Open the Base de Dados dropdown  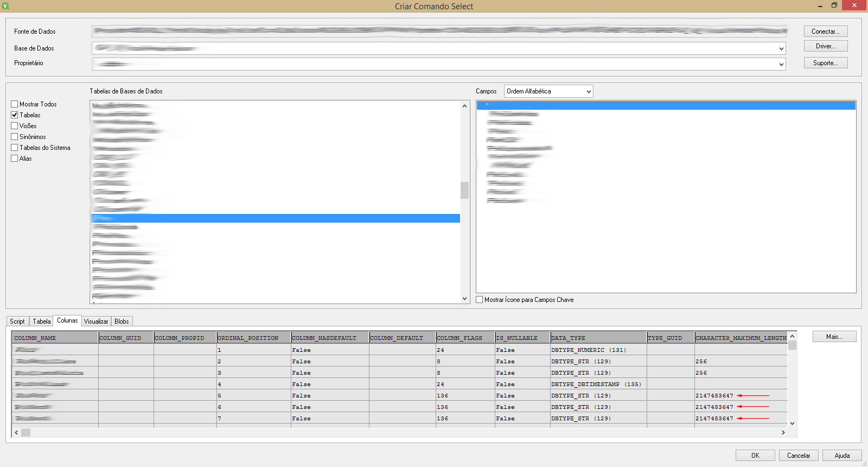click(781, 48)
